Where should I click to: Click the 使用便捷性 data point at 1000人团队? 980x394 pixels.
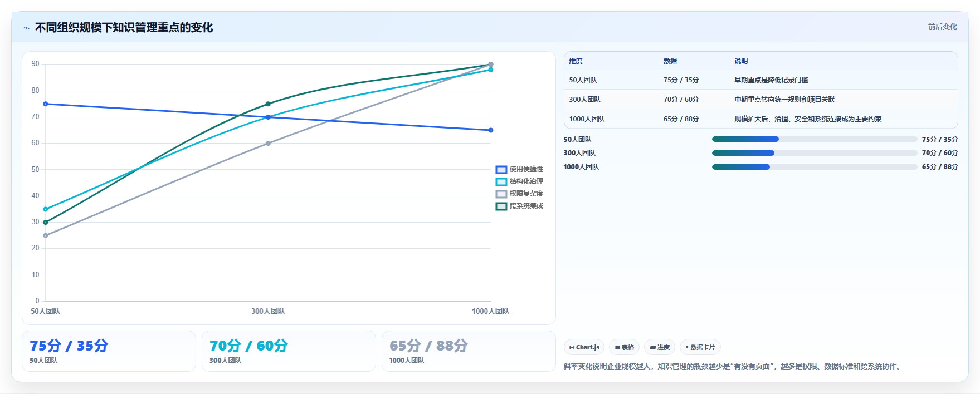pyautogui.click(x=491, y=130)
